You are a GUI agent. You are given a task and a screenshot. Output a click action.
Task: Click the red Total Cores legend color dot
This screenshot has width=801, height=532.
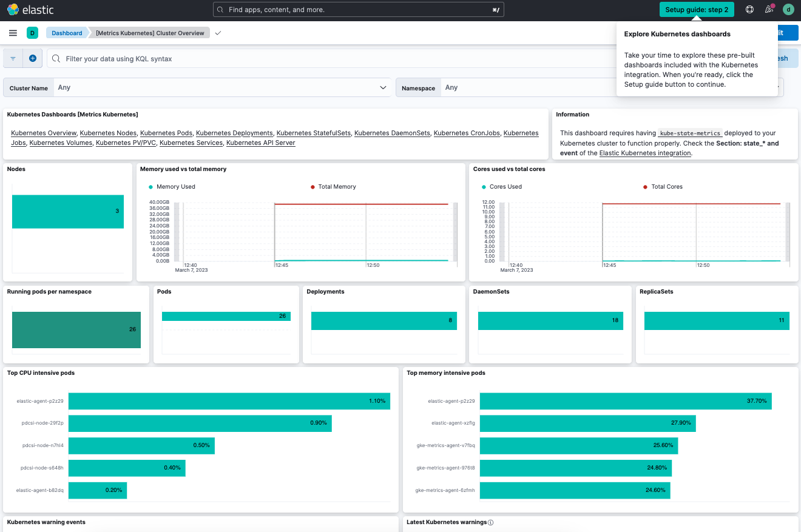pos(644,186)
